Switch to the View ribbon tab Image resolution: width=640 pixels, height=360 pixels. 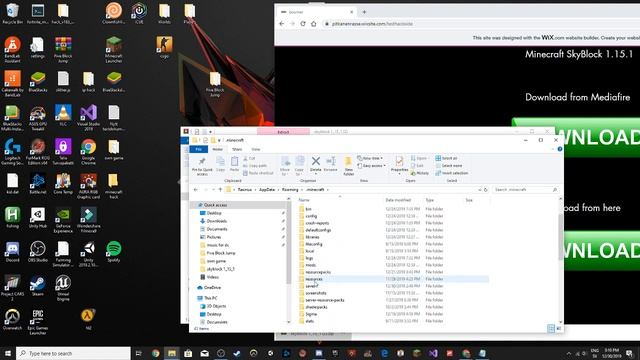(x=256, y=149)
